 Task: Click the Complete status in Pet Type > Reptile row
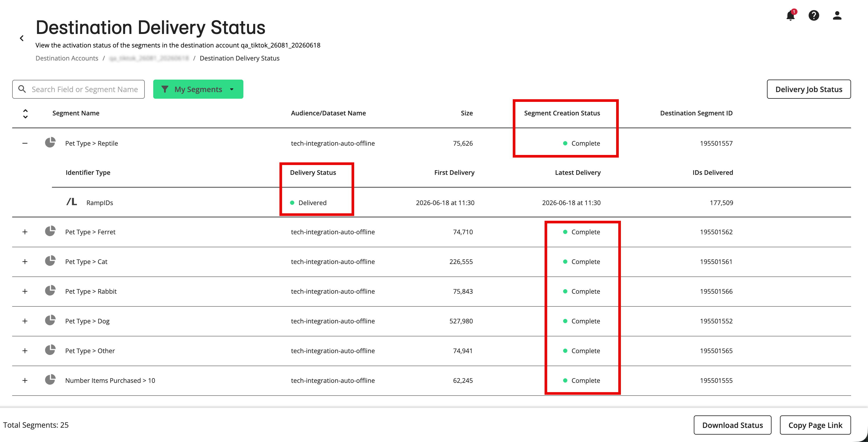click(582, 143)
